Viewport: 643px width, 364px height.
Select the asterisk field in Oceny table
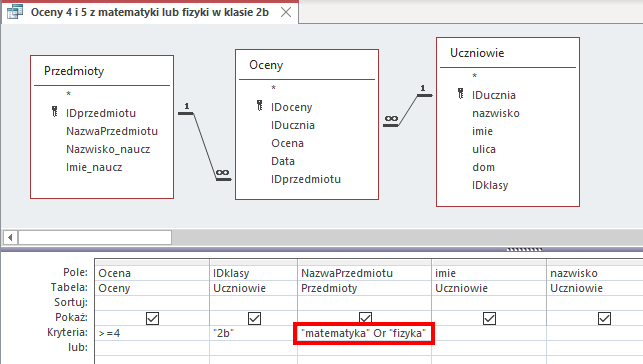(x=274, y=88)
